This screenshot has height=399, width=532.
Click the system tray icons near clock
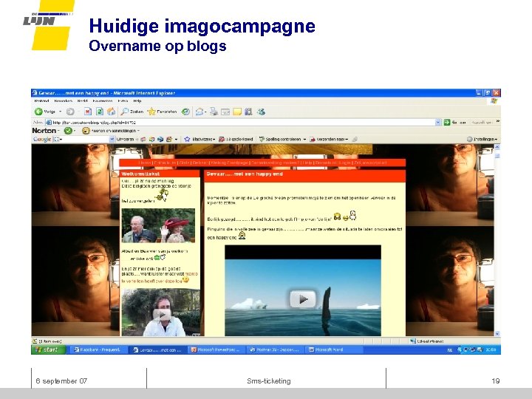470,349
